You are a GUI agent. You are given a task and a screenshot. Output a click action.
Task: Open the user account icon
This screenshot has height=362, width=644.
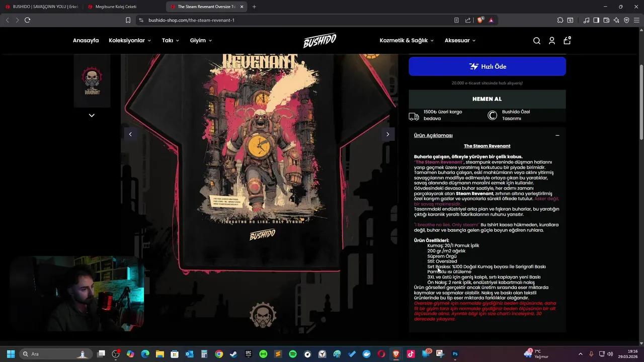[552, 41]
